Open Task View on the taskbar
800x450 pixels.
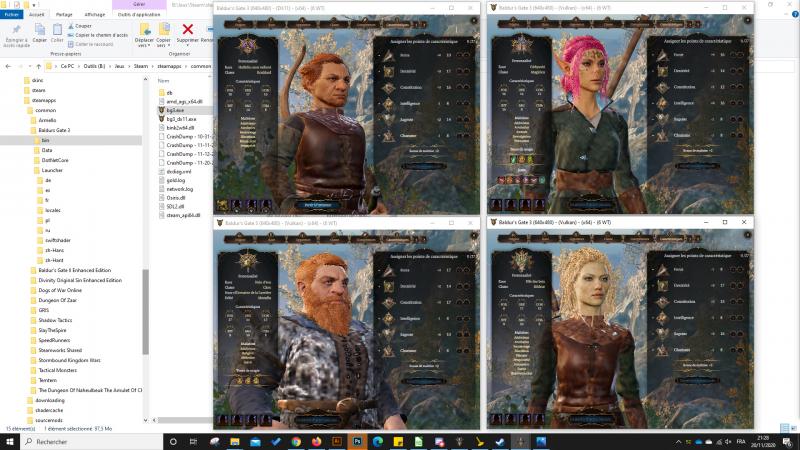pos(193,442)
